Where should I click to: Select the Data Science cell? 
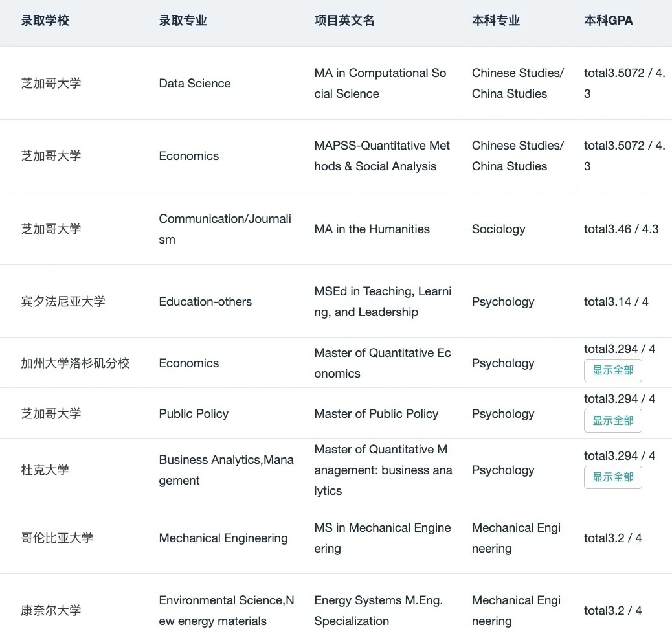pos(195,83)
